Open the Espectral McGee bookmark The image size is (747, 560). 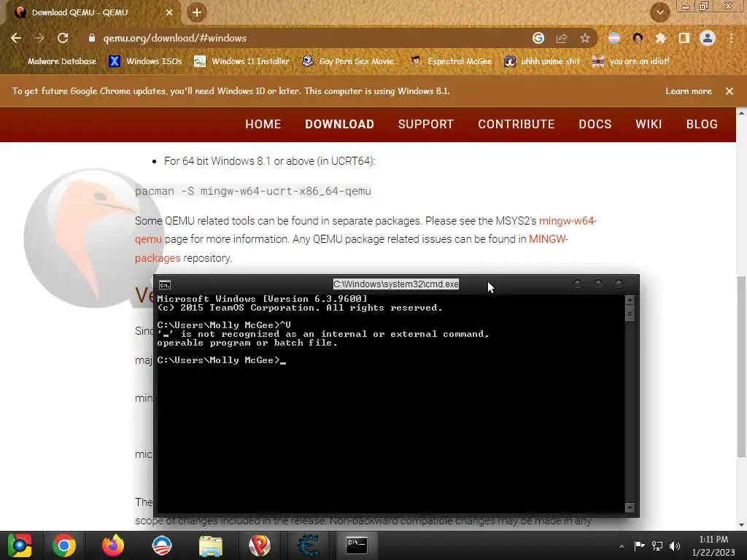click(x=451, y=61)
